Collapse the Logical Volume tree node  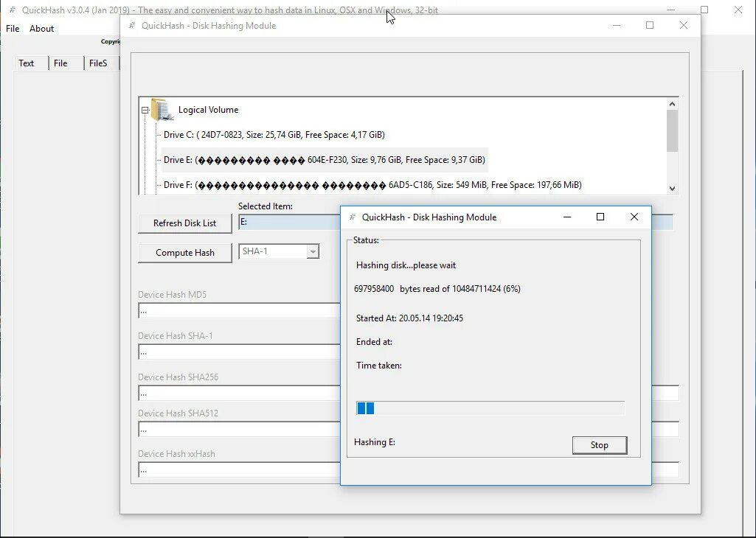point(145,111)
